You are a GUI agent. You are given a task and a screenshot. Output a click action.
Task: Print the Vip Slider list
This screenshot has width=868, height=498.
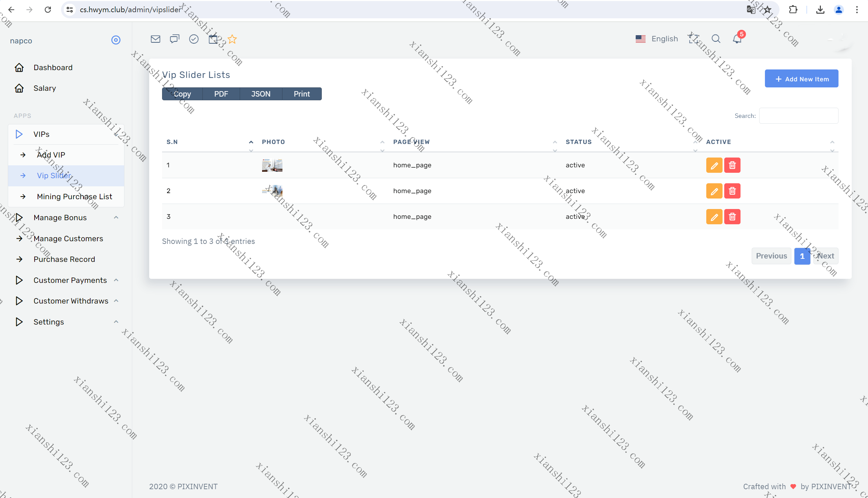(301, 94)
